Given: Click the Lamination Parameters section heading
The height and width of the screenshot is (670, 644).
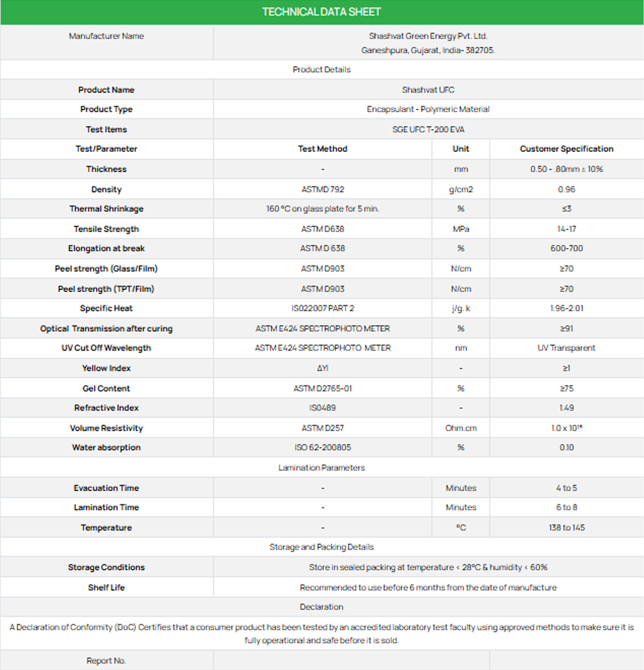Looking at the screenshot, I should [322, 468].
